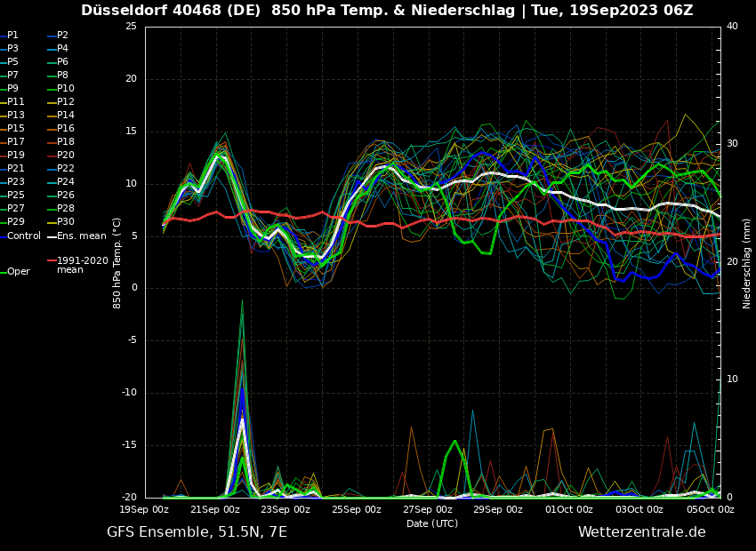The image size is (756, 551).
Task: Select the Ens. mean legend entry
Action: [80, 236]
